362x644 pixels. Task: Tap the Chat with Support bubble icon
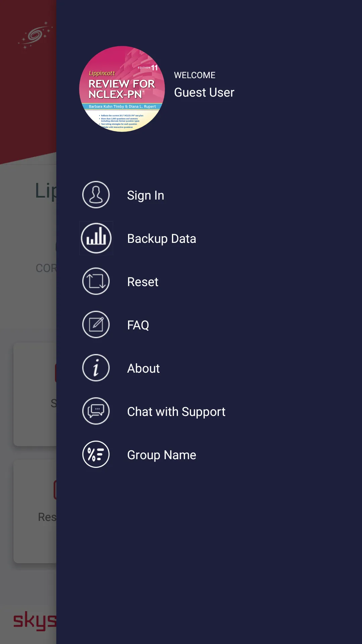coord(96,411)
